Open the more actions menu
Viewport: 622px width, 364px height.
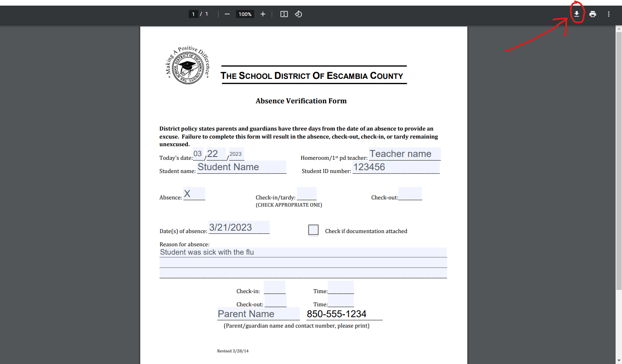[608, 14]
